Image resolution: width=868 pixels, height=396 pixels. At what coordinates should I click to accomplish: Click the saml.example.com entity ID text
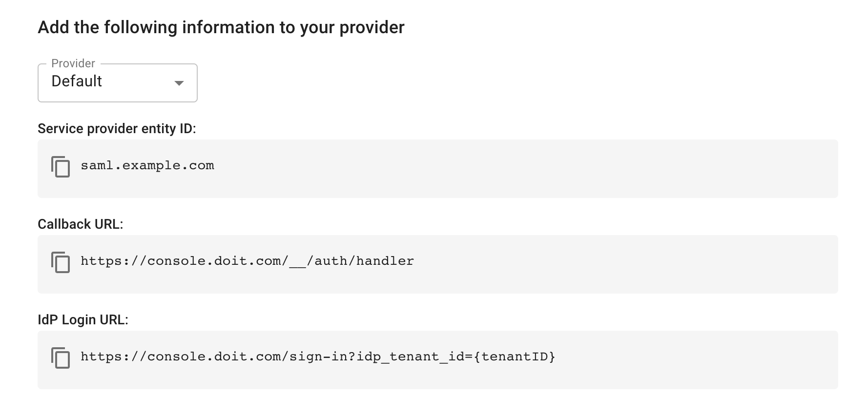pyautogui.click(x=147, y=166)
